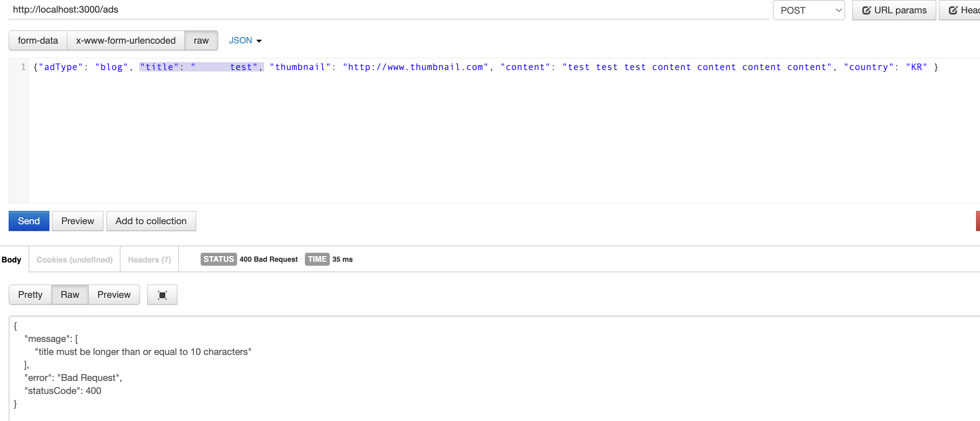This screenshot has width=980, height=421.
Task: Open the Headers (7) tab
Action: (149, 260)
